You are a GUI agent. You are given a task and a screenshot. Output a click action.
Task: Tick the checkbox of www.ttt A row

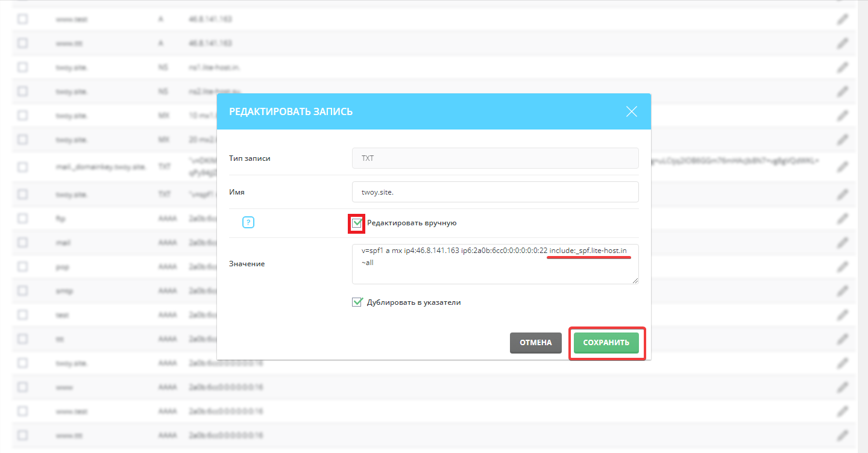[x=22, y=43]
